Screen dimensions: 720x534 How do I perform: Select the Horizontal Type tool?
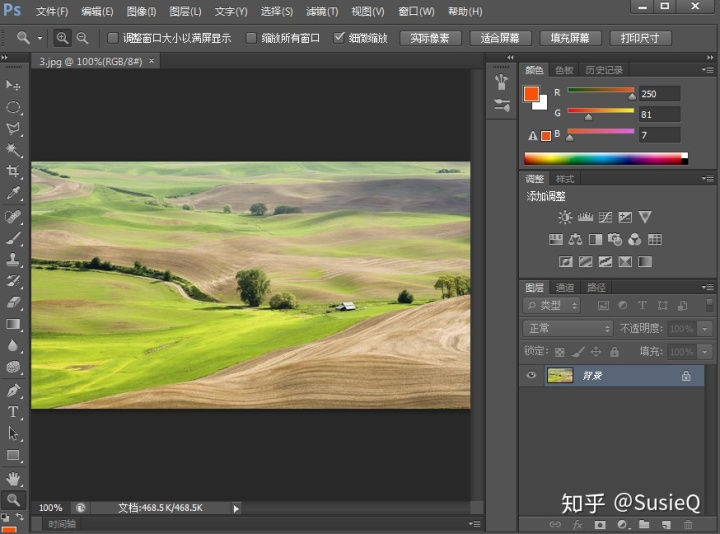(13, 412)
